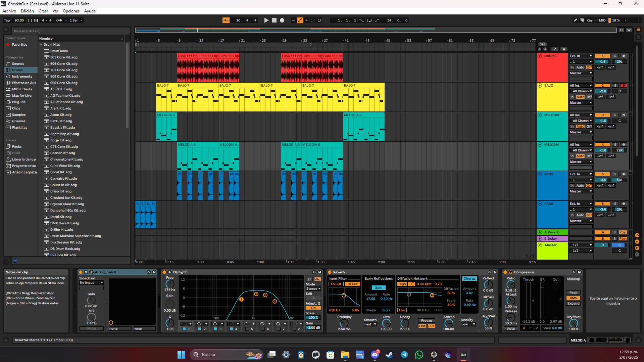Collapse the DRUMS track unfold arrow
This screenshot has width=644, height=362.
540,56
